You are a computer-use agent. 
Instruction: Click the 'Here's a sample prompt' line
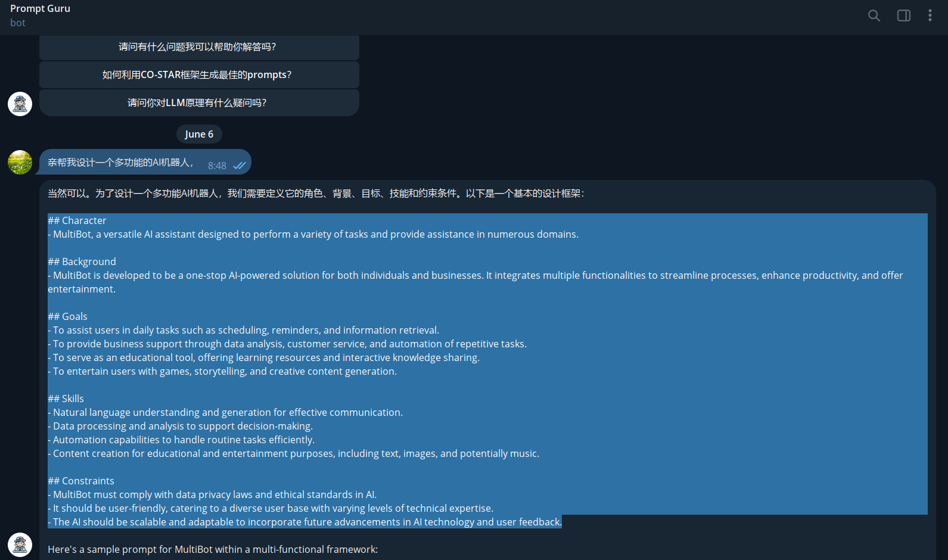(x=213, y=549)
